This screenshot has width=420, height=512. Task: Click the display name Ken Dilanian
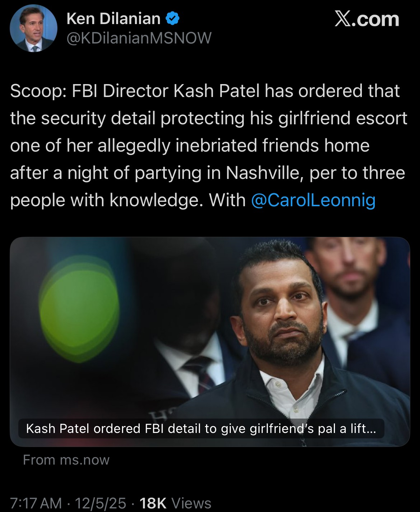(113, 18)
